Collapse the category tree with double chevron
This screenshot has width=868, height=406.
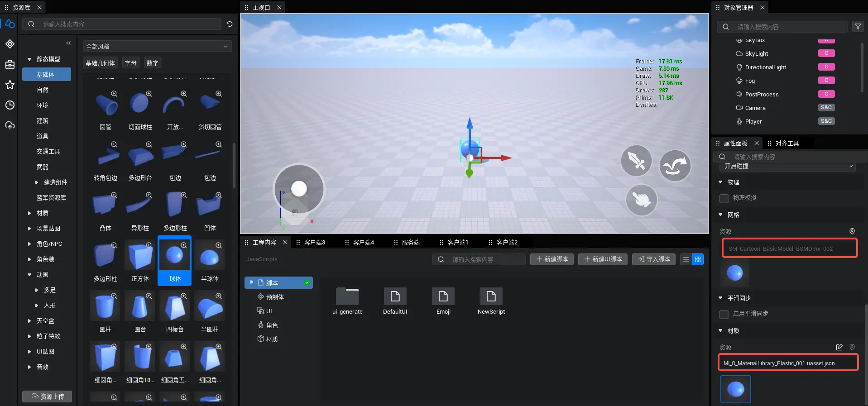[68, 43]
